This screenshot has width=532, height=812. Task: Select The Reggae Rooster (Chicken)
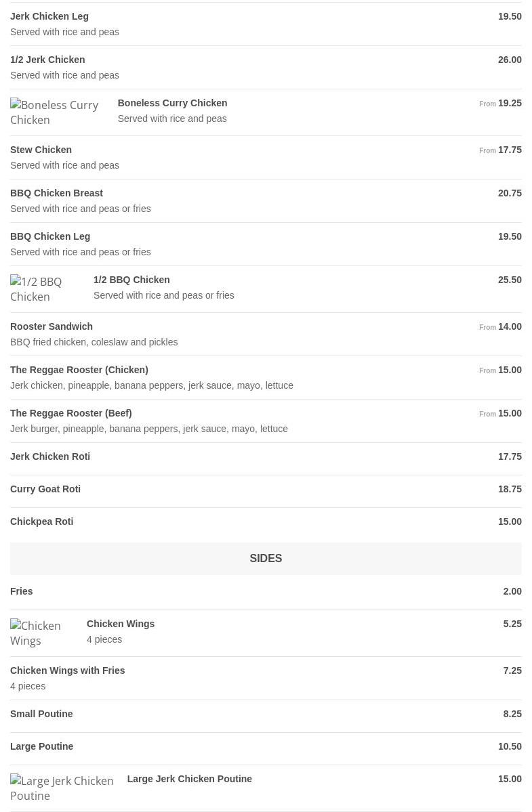click(79, 370)
